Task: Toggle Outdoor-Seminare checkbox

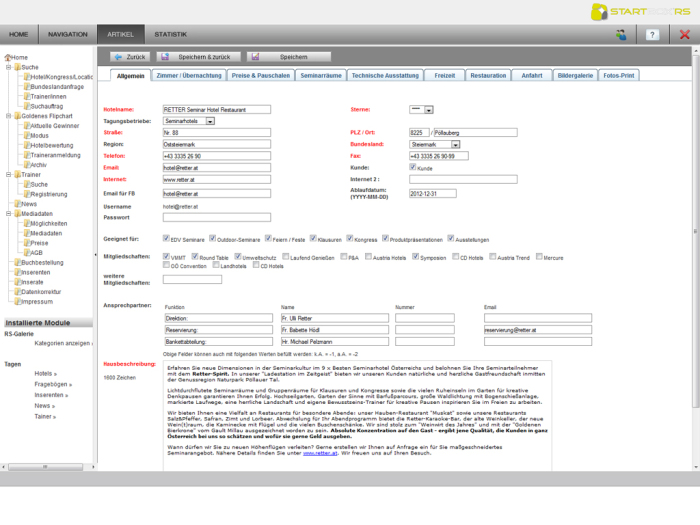Action: (x=212, y=238)
